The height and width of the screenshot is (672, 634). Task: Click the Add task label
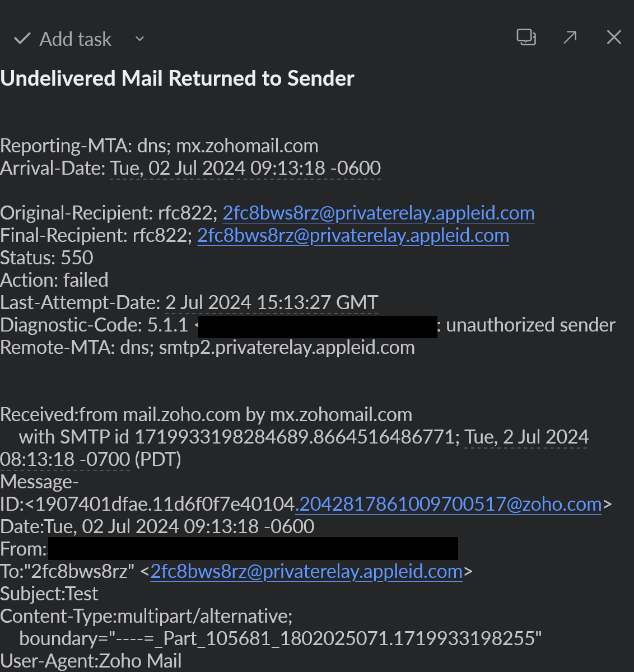pyautogui.click(x=76, y=39)
